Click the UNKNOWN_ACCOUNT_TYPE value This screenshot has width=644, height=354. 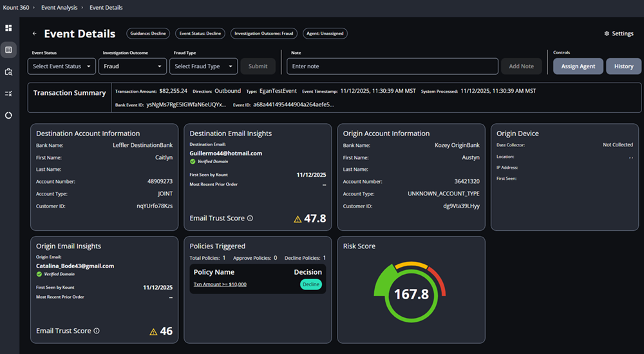[444, 193]
